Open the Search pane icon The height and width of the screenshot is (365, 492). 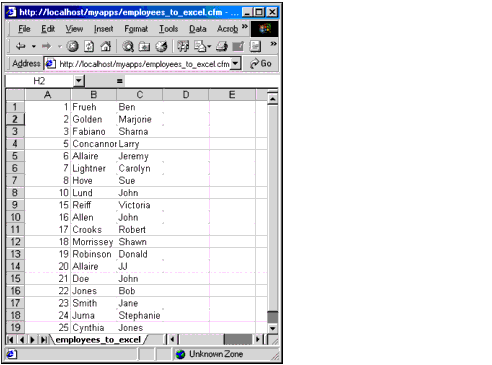[128, 46]
